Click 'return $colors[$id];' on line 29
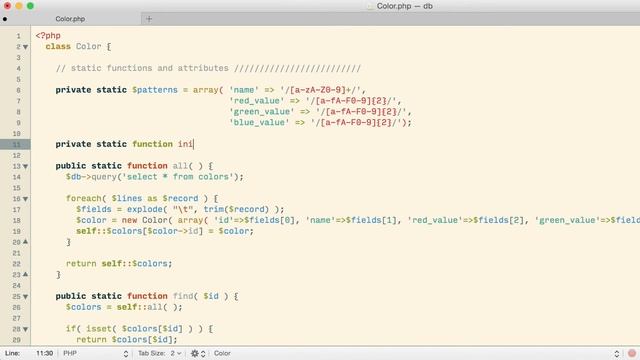 (127, 340)
